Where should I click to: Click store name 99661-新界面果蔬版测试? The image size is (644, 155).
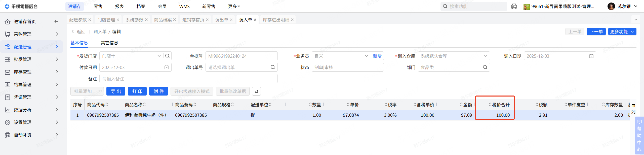563,7
